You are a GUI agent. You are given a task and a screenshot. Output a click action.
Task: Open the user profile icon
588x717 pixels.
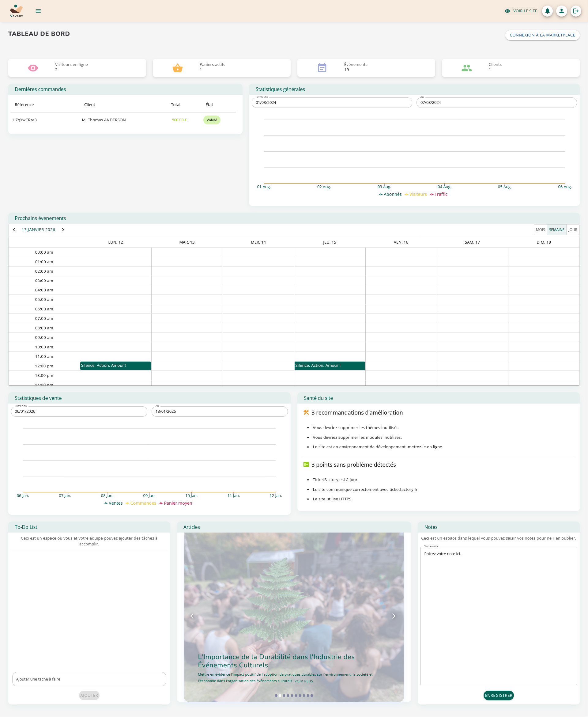pos(561,11)
